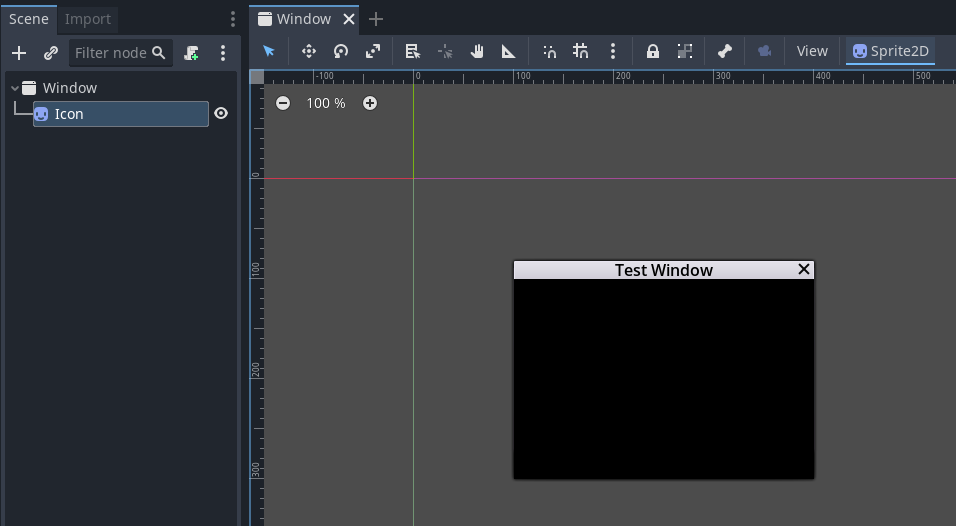
Task: Group the selected node's children
Action: tap(685, 51)
